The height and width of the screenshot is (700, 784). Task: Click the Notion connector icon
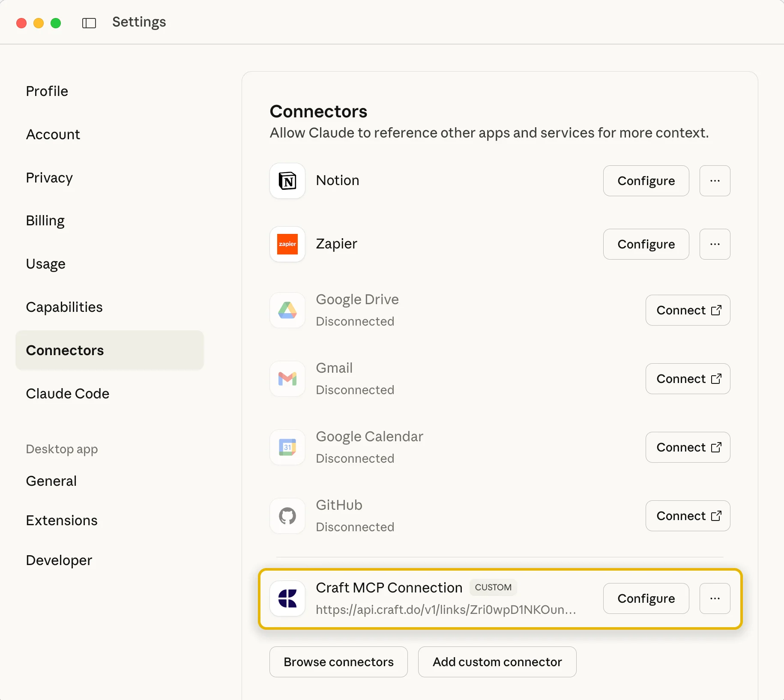pyautogui.click(x=287, y=181)
